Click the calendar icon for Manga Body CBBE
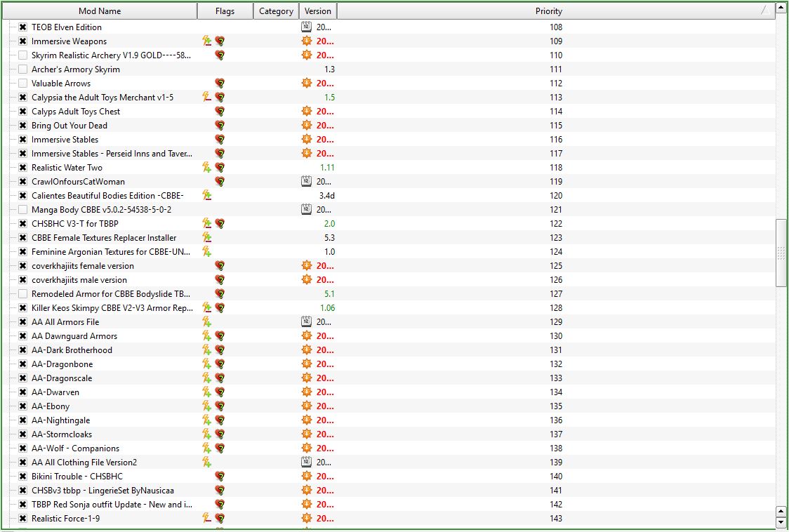Viewport: 789px width, 532px height. (306, 210)
